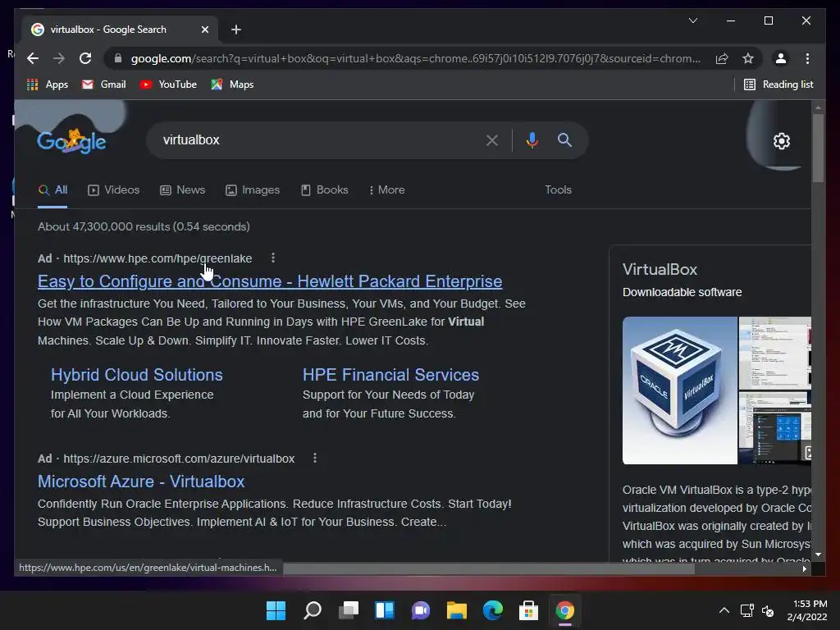The width and height of the screenshot is (840, 630).
Task: Click the Chrome taskbar icon
Action: tap(564, 610)
